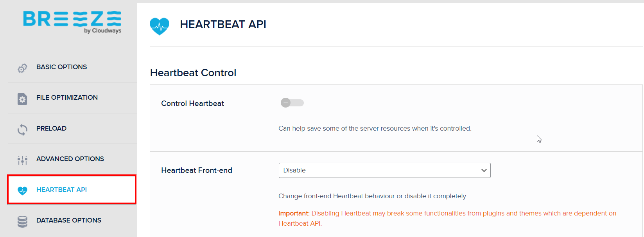Click the Breeze by Cloudways logo
The width and height of the screenshot is (644, 237).
[72, 22]
